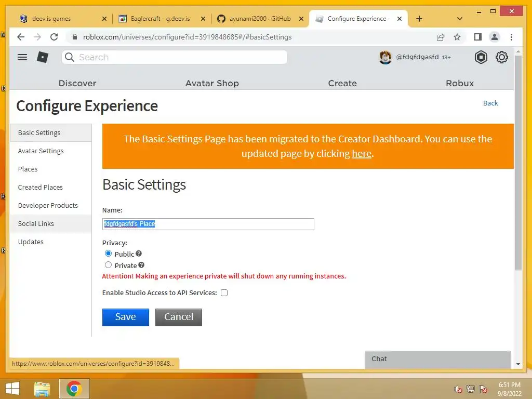Viewport: 532px width, 399px height.
Task: Reload the page with refresh icon
Action: (x=54, y=37)
